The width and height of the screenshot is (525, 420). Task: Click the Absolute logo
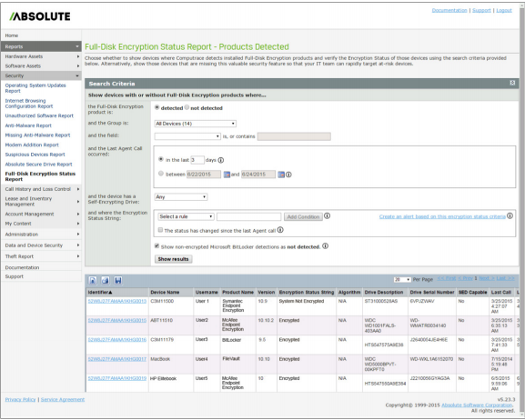pyautogui.click(x=40, y=16)
